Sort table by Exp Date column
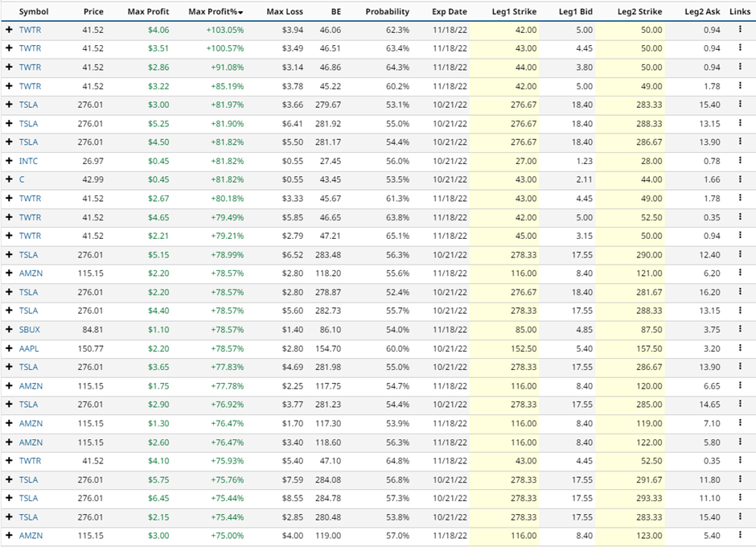The height and width of the screenshot is (547, 756). coord(450,11)
